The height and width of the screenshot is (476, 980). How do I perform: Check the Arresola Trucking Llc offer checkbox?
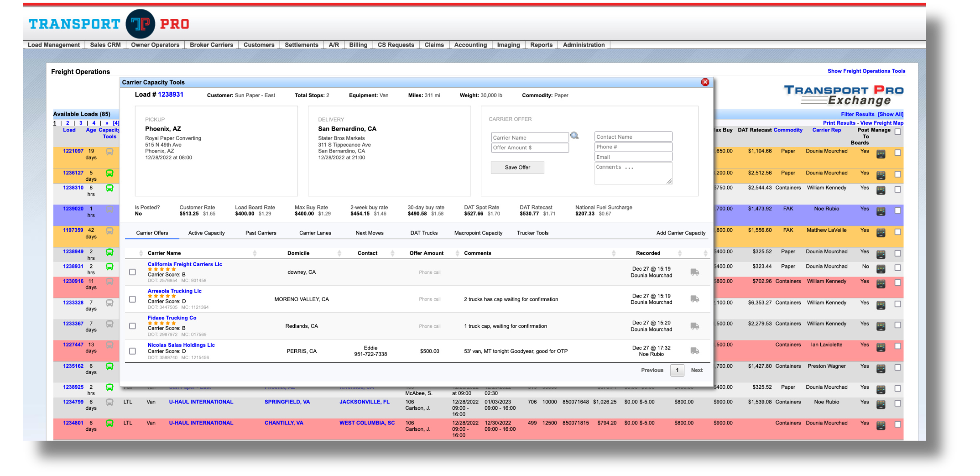(132, 299)
